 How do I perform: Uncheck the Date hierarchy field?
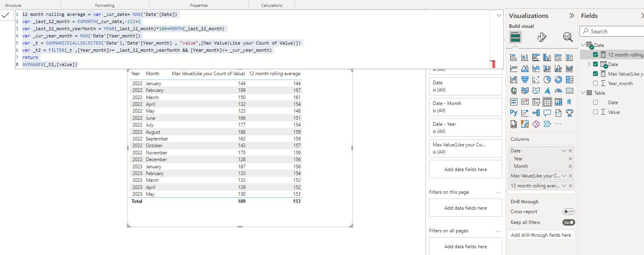pos(595,64)
